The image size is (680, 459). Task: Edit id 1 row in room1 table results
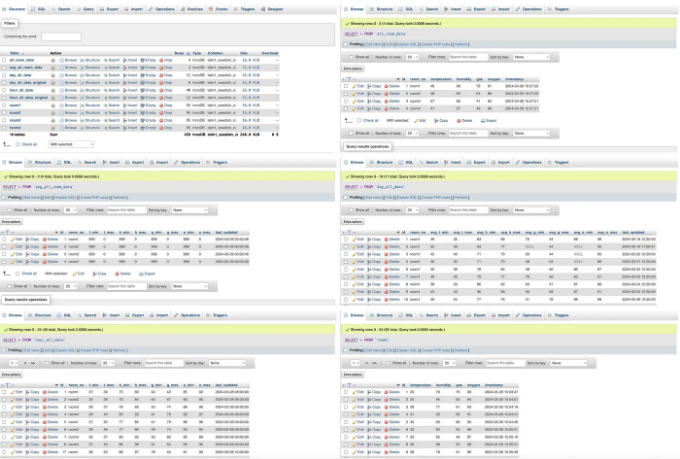pos(358,392)
